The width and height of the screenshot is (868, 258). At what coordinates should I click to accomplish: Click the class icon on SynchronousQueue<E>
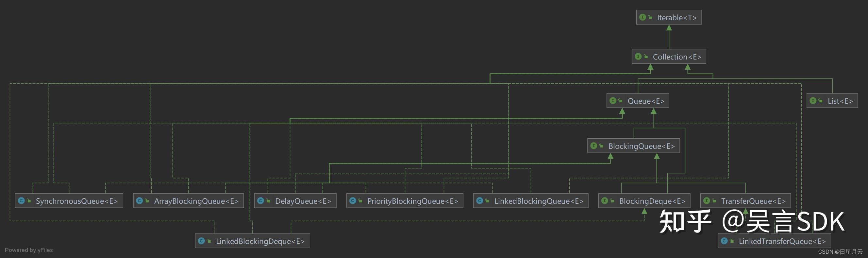pos(21,201)
